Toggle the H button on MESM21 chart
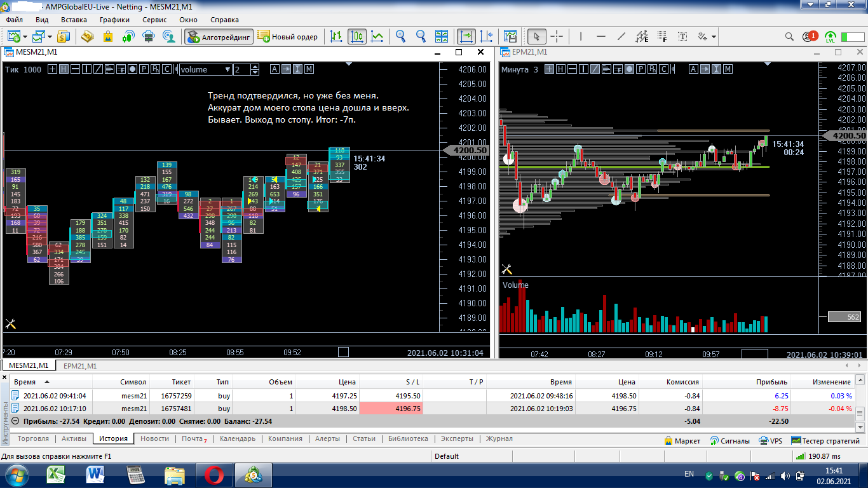The image size is (868, 488). tap(64, 69)
